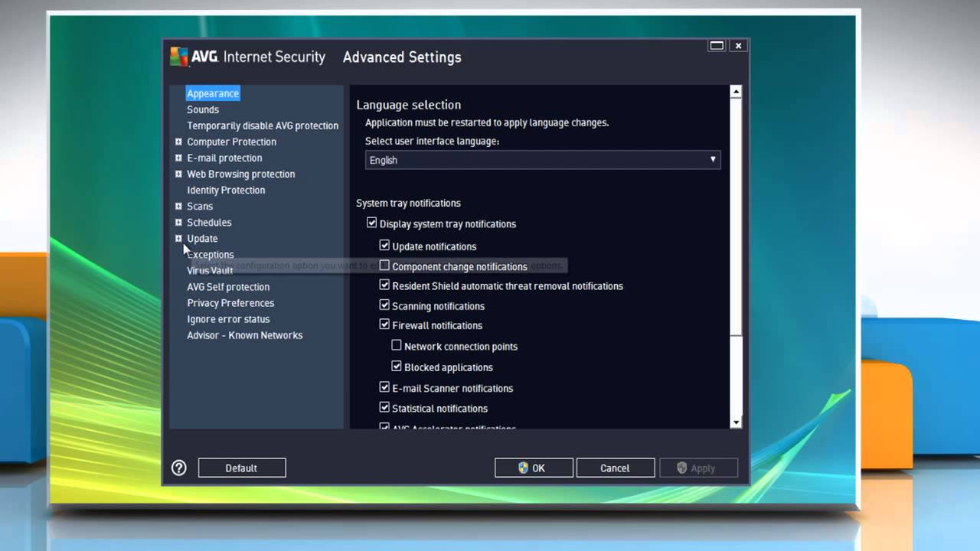The image size is (980, 551).
Task: Click Computer Protection label in tree
Action: click(232, 142)
